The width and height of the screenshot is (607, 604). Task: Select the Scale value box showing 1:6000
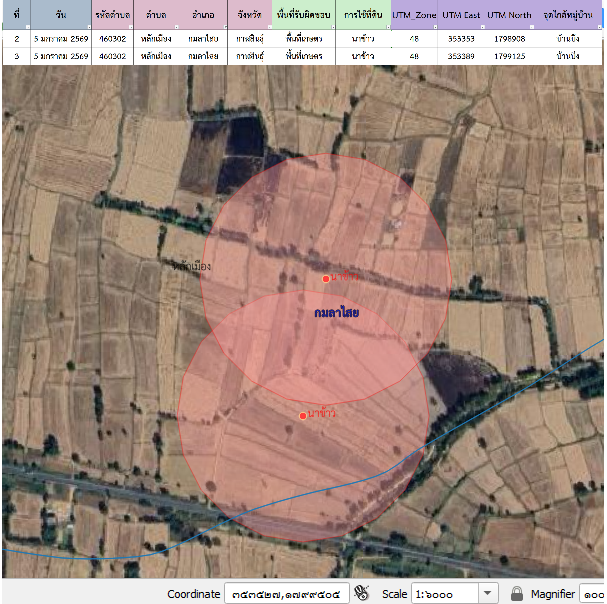(444, 594)
